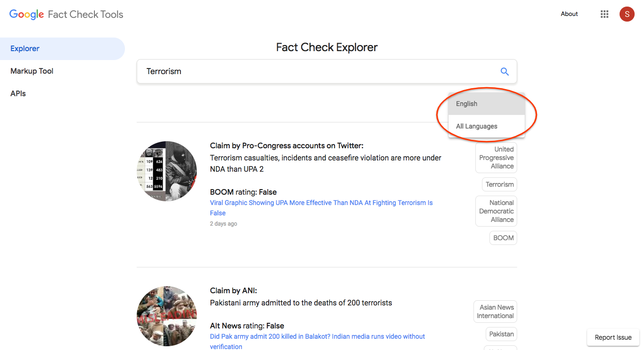644x350 pixels.
Task: Click the first claim's circular thumbnail
Action: point(167,171)
